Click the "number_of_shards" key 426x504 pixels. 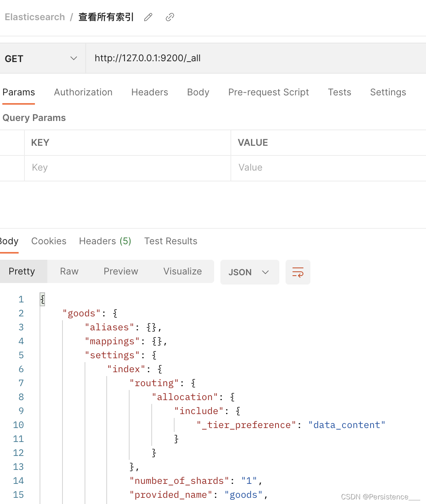click(x=179, y=481)
